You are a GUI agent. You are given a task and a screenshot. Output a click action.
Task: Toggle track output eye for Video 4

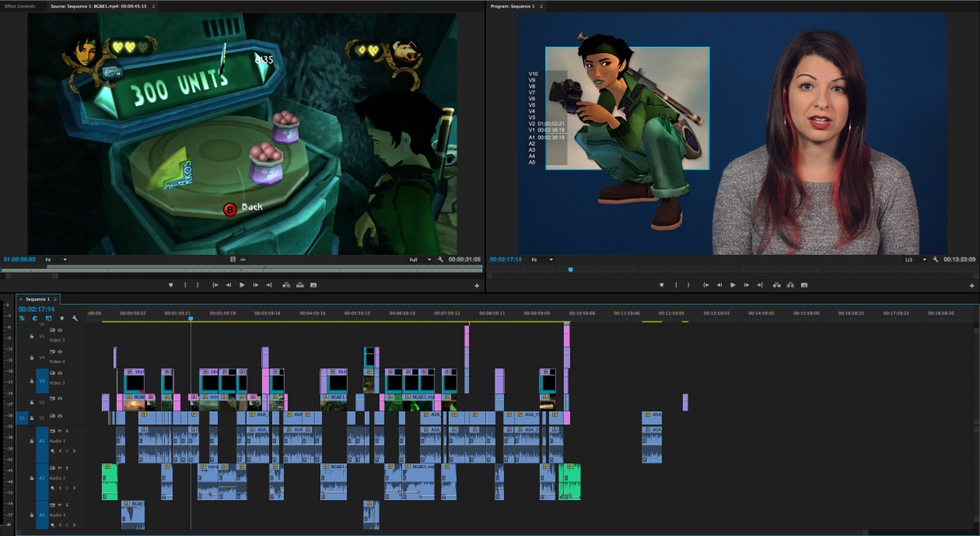click(x=60, y=352)
